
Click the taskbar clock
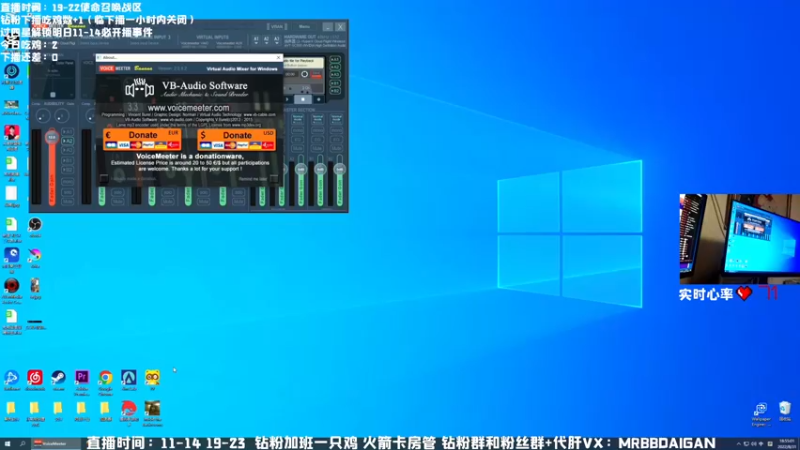(787, 444)
